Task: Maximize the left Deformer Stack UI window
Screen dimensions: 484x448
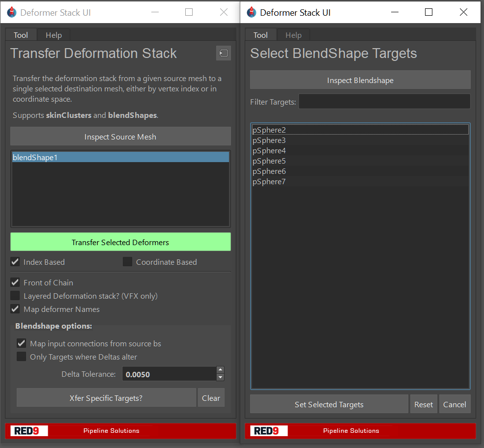Action: pos(189,12)
